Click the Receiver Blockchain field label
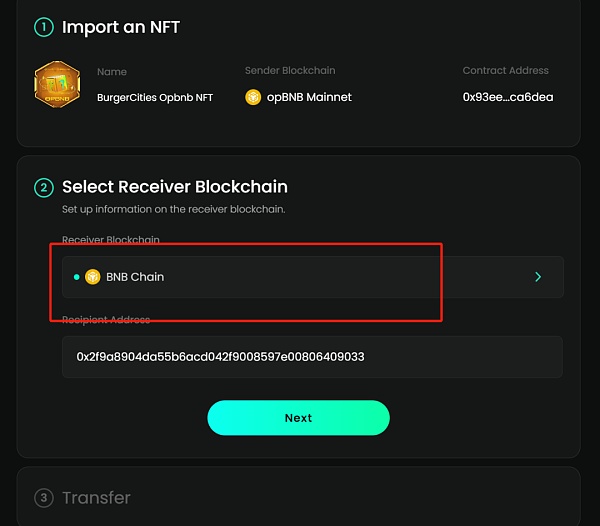This screenshot has width=600, height=526. point(111,240)
